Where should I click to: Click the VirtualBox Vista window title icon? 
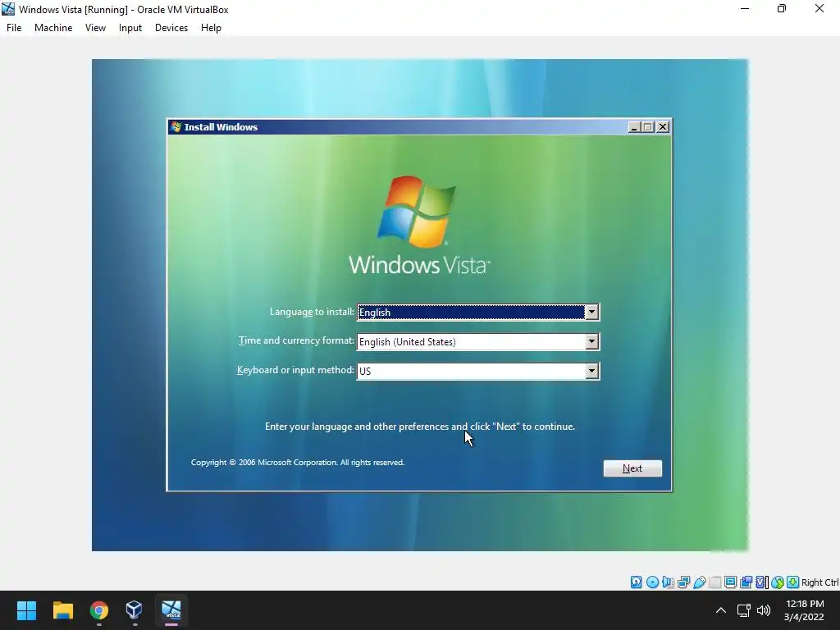(x=8, y=9)
